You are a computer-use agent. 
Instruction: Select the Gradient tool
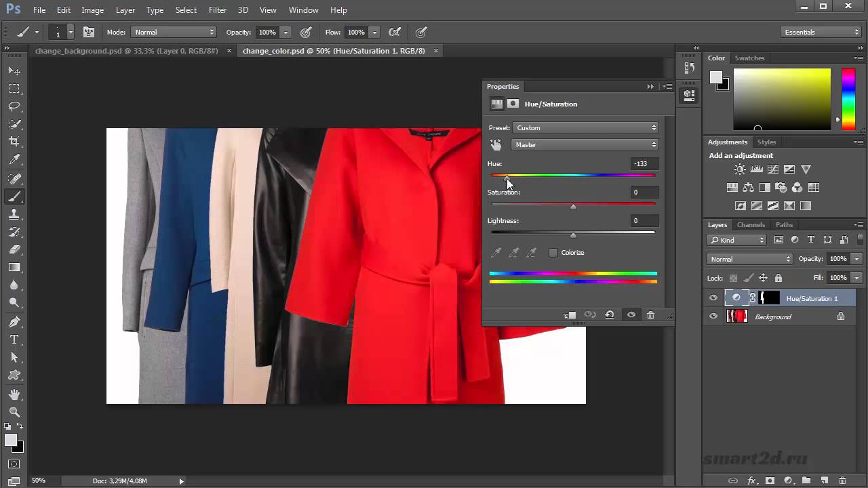click(x=14, y=267)
